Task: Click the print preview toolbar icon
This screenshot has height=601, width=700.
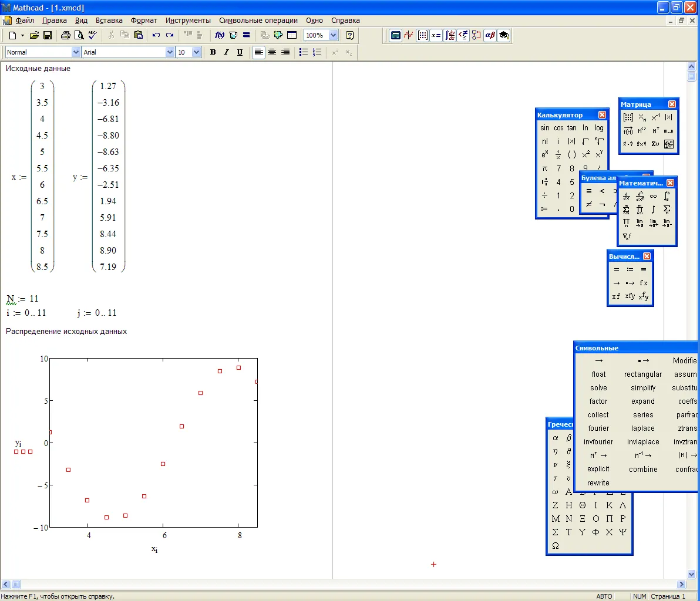Action: pos(78,35)
